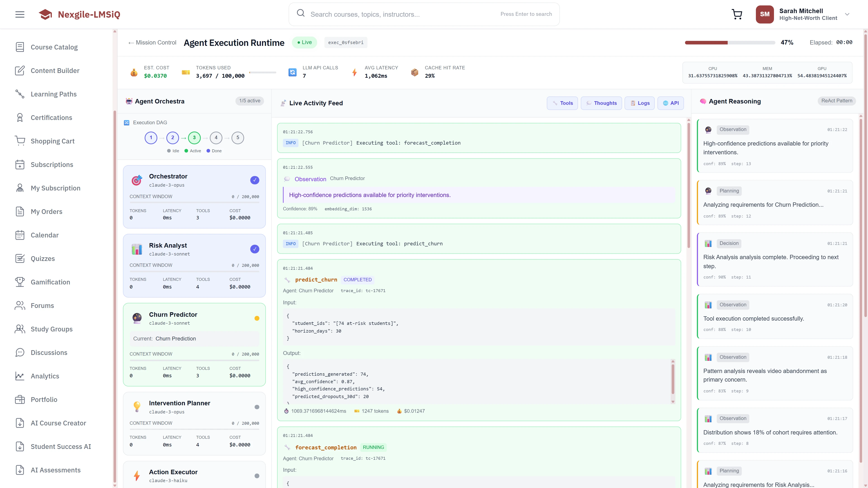
Task: Expand node 4 in the Execution DAG
Action: tap(216, 138)
